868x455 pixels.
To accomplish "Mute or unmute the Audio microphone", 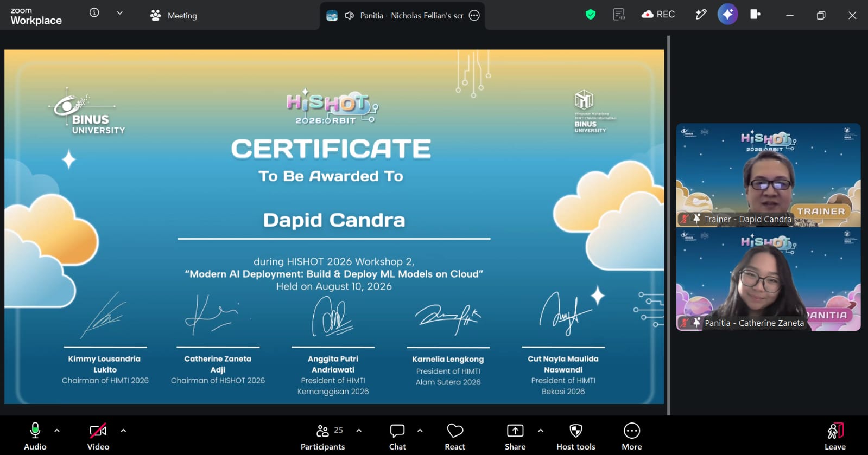I will tap(35, 437).
